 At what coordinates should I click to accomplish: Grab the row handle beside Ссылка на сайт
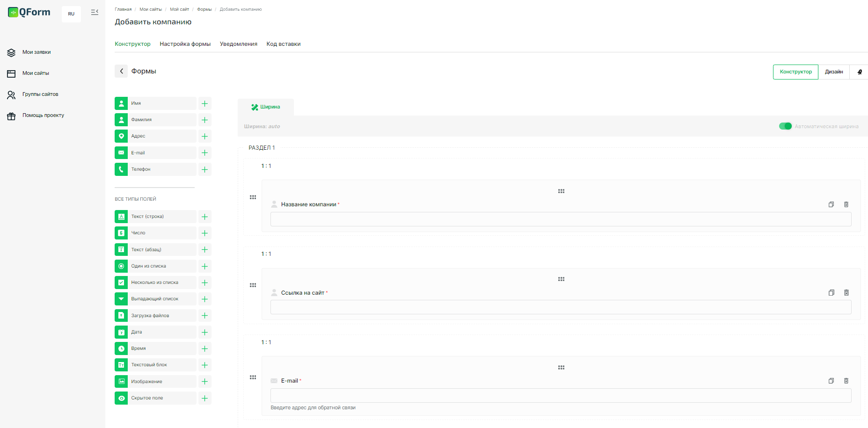click(x=253, y=285)
